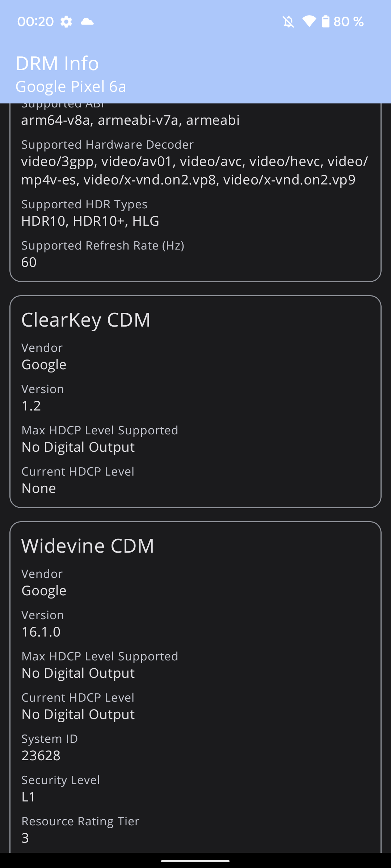Tap the settings gear status icon
This screenshot has width=391, height=868.
pos(66,22)
